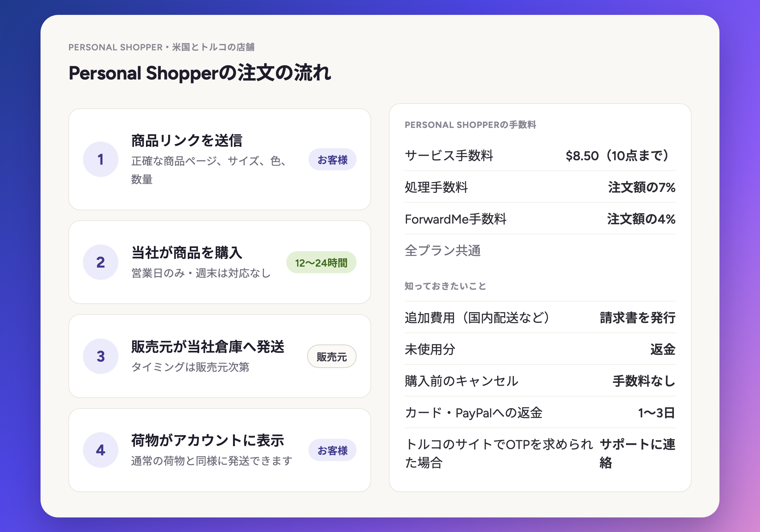
Task: Click the 注文額の4% value
Action: (x=641, y=219)
